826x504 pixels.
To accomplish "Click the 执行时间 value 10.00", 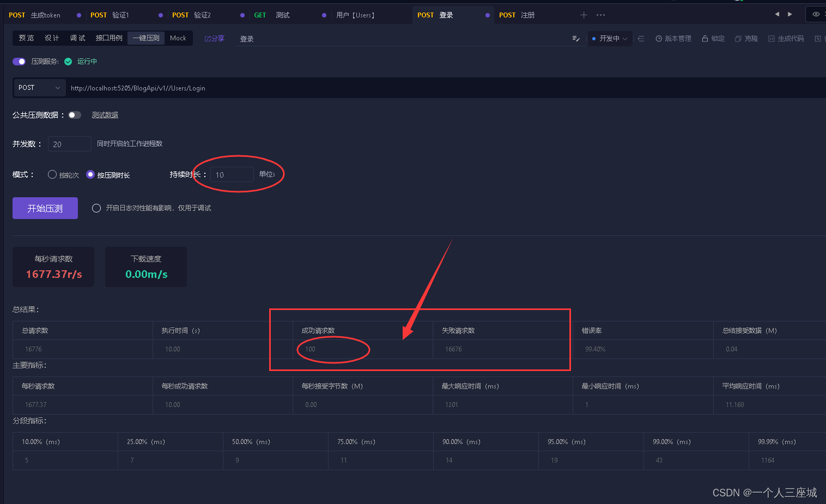I will click(x=173, y=349).
